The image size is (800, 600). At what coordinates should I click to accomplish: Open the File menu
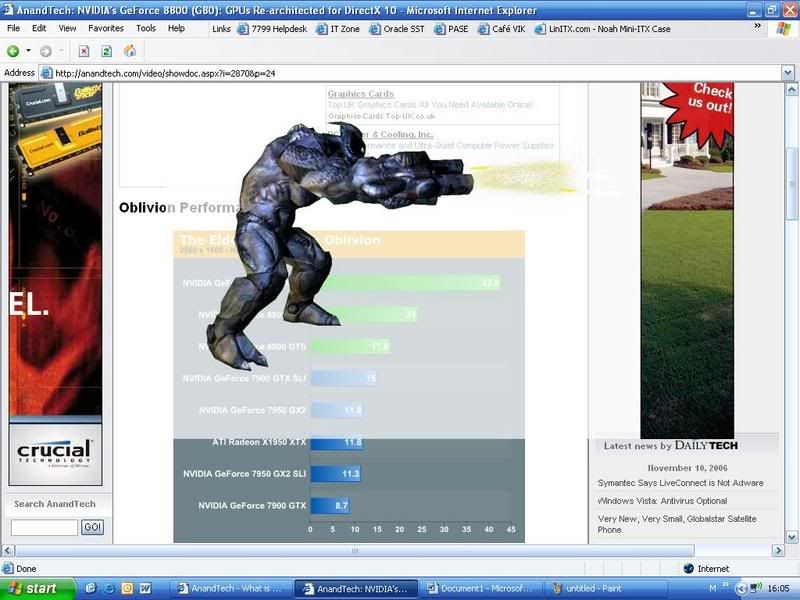[13, 29]
